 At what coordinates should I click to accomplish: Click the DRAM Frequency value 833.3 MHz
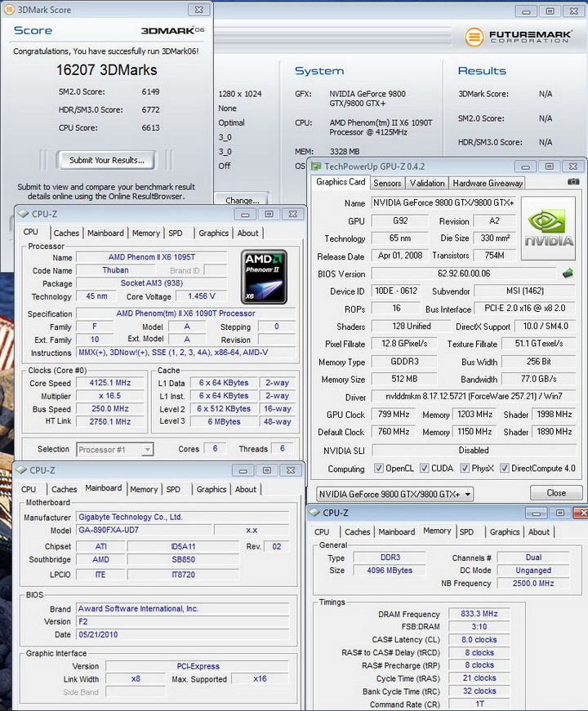[479, 614]
